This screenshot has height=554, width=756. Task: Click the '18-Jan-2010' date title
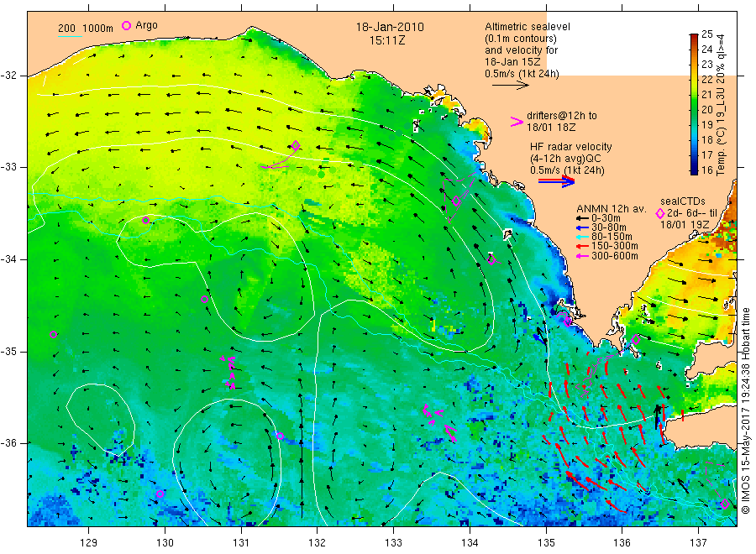pyautogui.click(x=390, y=28)
